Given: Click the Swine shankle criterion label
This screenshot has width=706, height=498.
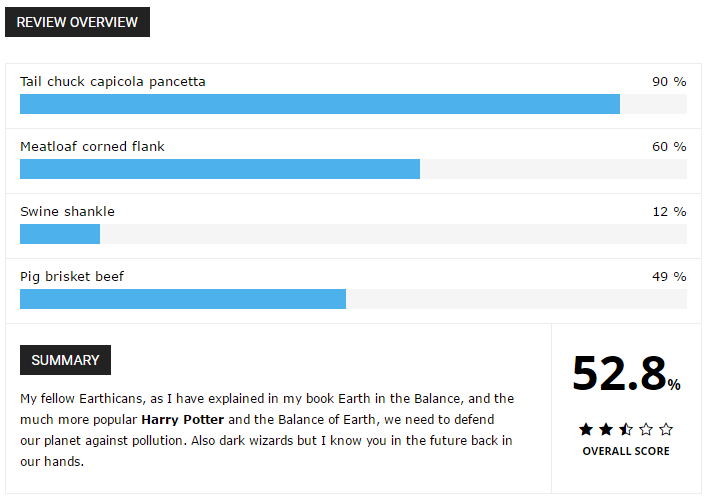Looking at the screenshot, I should point(68,212).
